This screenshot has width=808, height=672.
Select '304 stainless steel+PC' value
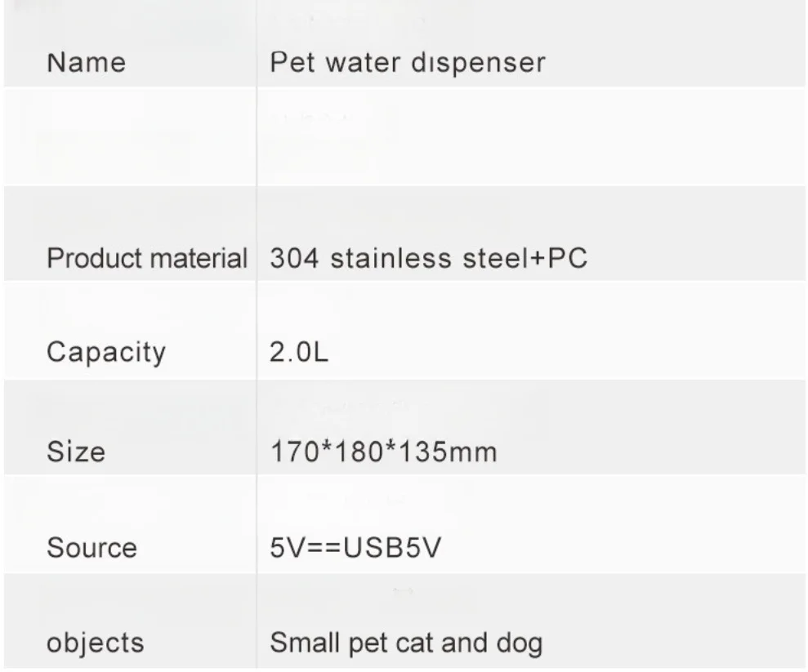tap(428, 258)
